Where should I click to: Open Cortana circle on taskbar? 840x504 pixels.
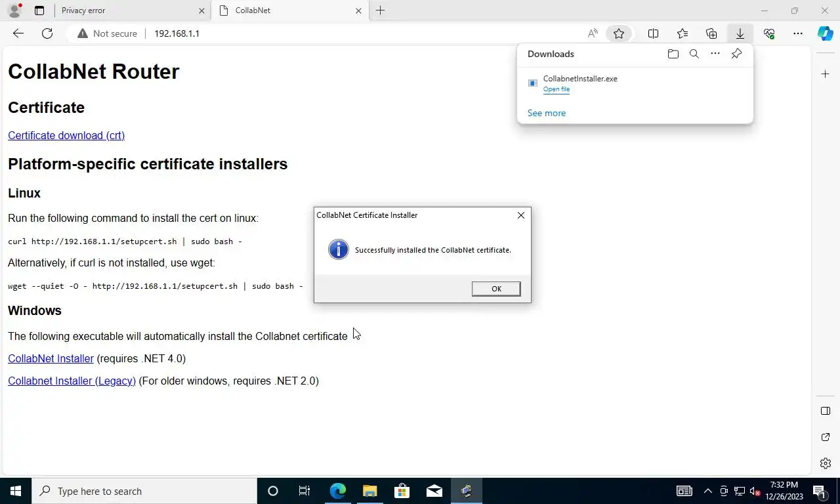coord(273,491)
